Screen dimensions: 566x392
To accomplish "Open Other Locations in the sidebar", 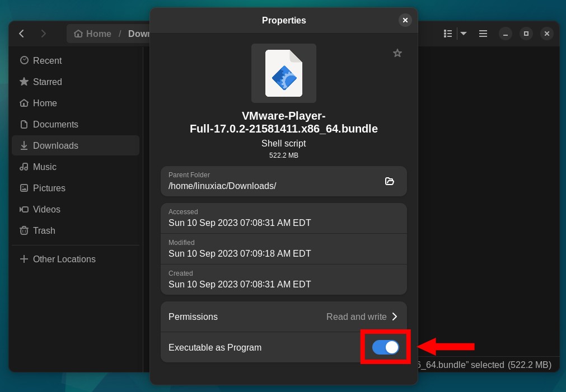I will coord(76,259).
